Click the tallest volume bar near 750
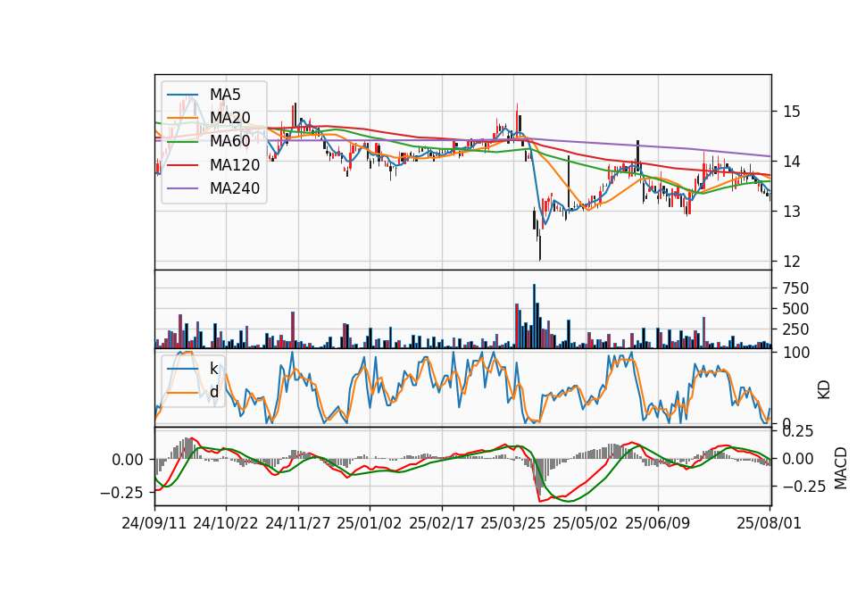The width and height of the screenshot is (857, 616). (x=534, y=316)
